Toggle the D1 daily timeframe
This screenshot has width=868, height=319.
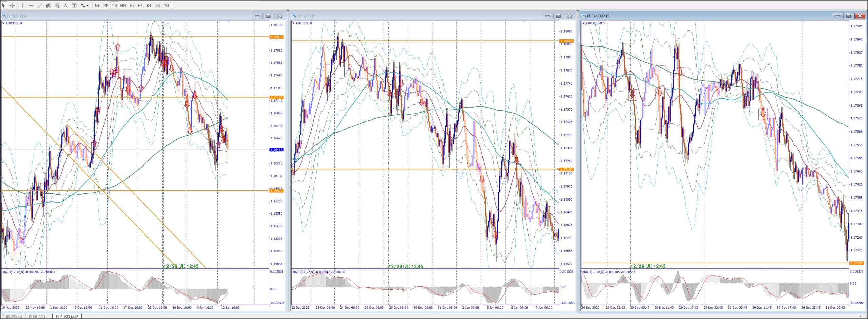coord(149,5)
